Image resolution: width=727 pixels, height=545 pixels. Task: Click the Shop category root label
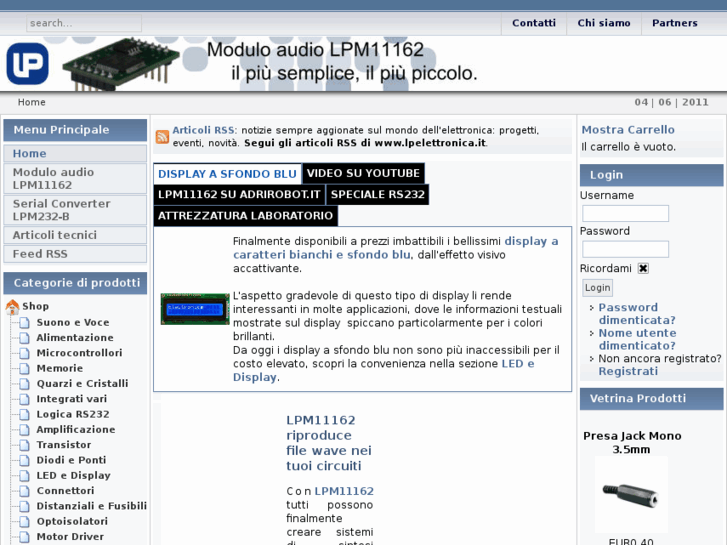click(35, 306)
